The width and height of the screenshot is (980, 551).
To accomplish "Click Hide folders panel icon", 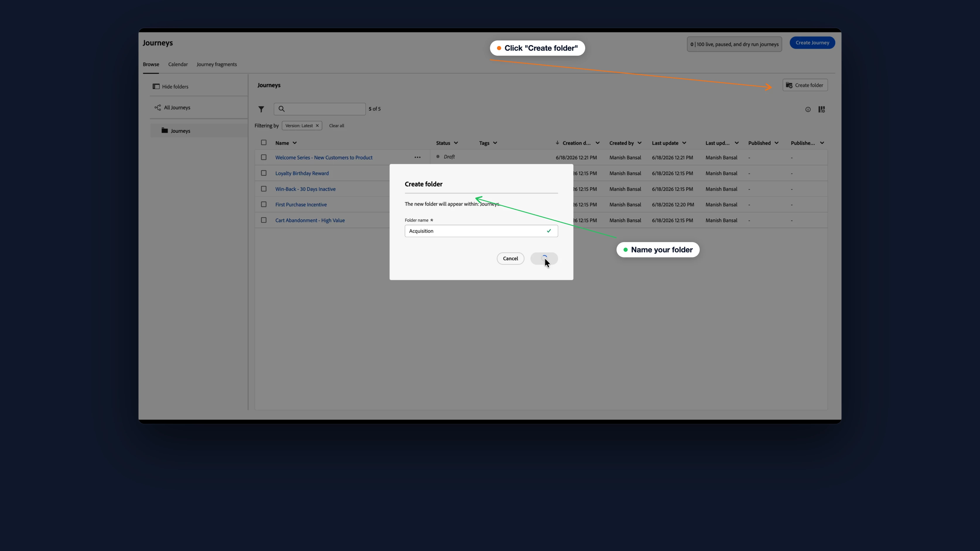I will pyautogui.click(x=156, y=86).
